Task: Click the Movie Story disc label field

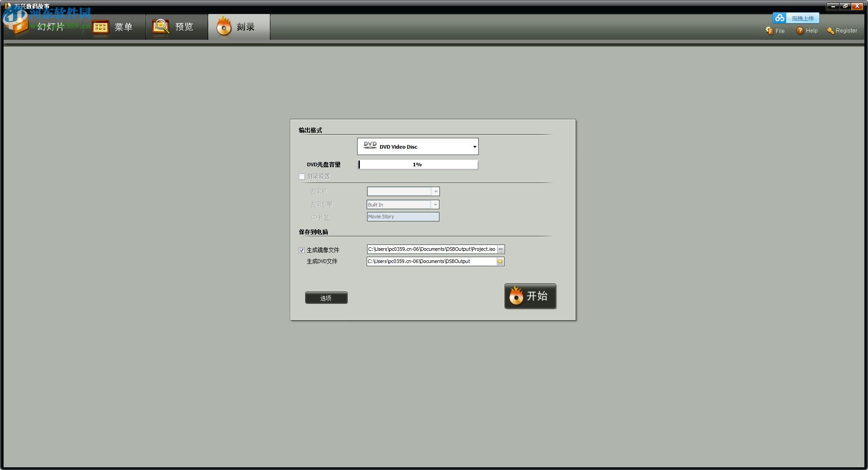Action: [403, 216]
